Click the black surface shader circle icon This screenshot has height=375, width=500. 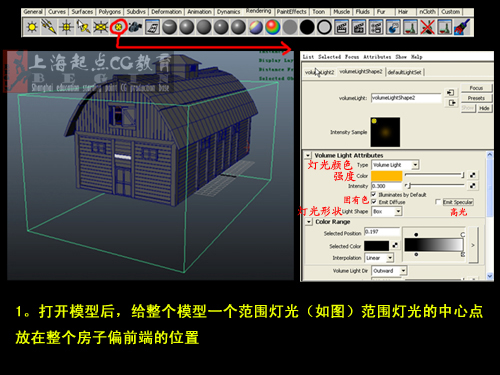click(x=307, y=27)
